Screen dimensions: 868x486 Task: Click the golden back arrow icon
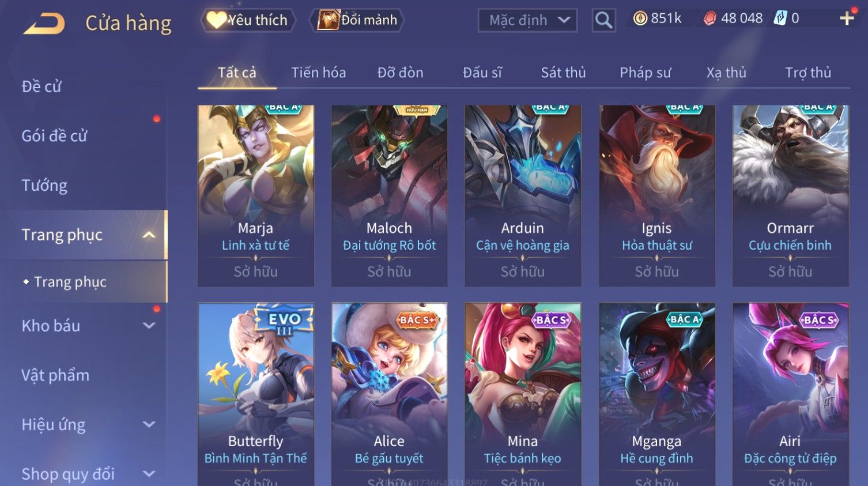44,24
